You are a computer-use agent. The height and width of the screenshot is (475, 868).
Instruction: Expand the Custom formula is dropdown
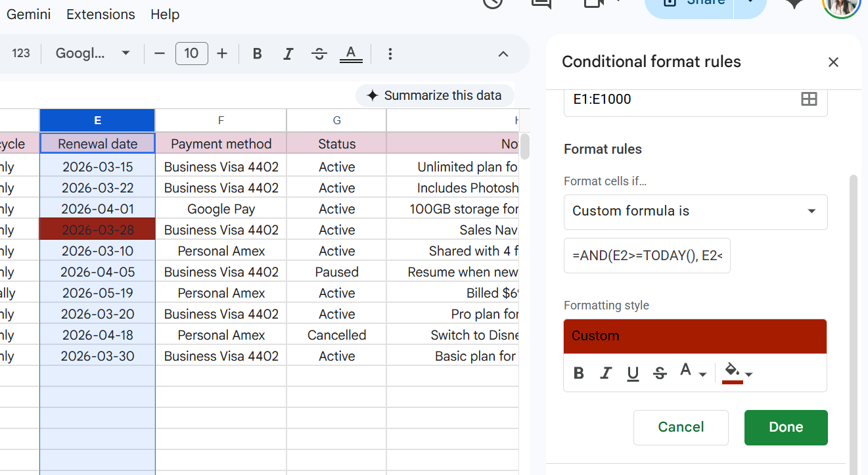[x=695, y=211]
